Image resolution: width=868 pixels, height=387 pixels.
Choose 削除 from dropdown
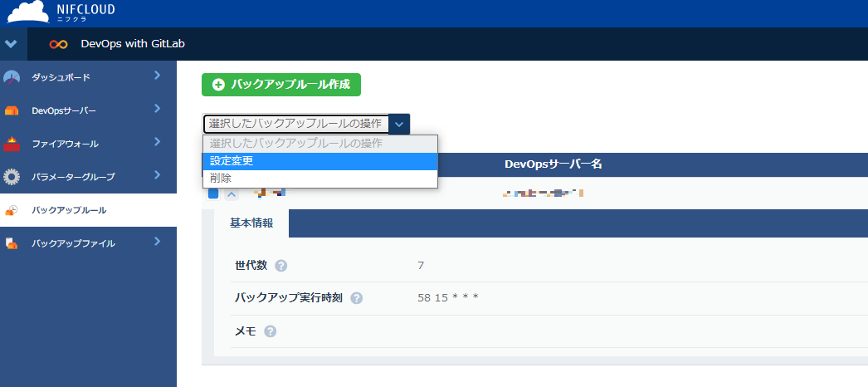tap(320, 179)
